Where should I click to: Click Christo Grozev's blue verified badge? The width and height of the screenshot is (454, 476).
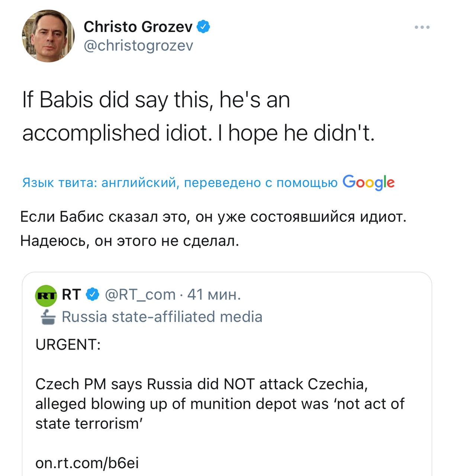click(204, 27)
